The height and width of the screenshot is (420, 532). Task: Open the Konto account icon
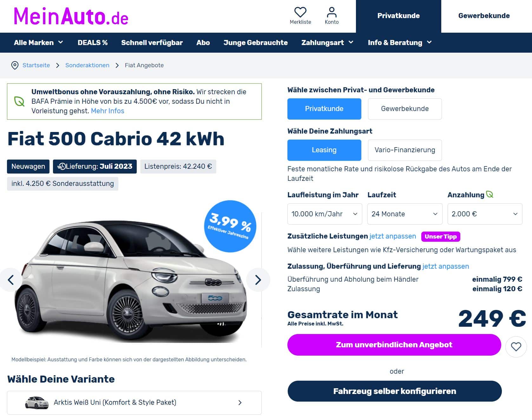tap(332, 12)
